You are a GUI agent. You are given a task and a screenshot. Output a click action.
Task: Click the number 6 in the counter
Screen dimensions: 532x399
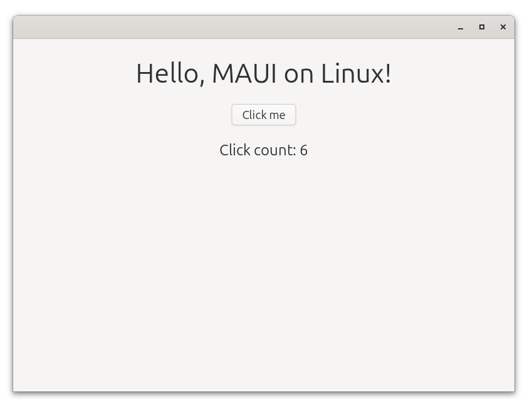coord(304,150)
